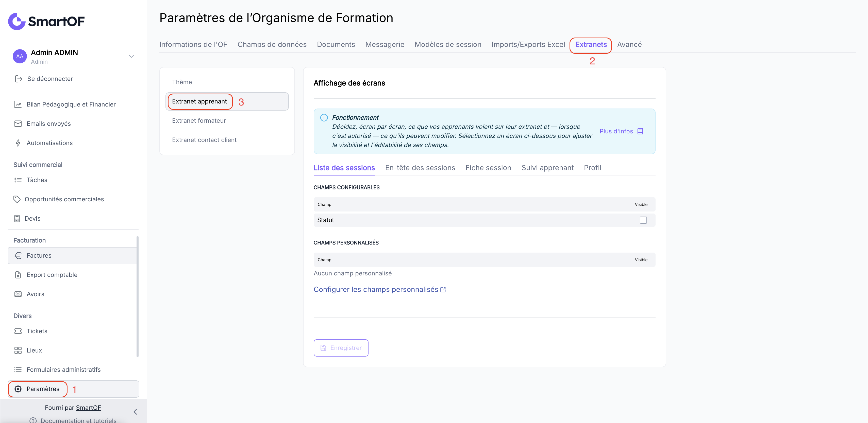Click the Emails envoyés envelope icon
The image size is (868, 423).
tap(18, 124)
